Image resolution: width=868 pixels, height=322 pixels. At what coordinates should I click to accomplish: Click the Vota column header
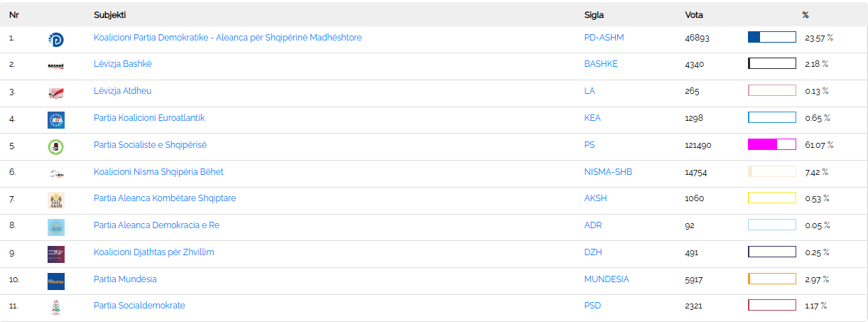coord(694,15)
